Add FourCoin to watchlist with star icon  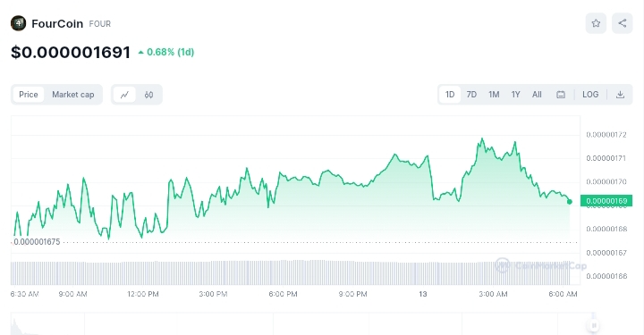[x=596, y=23]
